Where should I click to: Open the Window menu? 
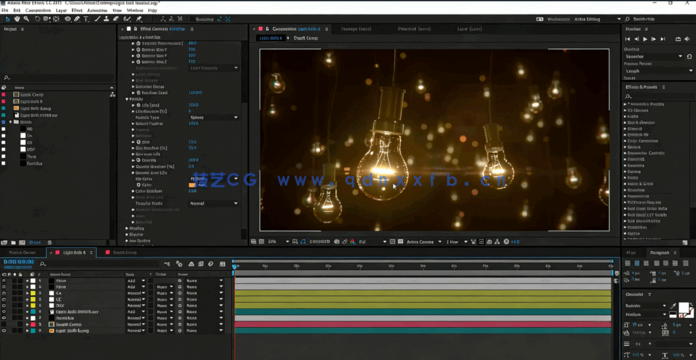(x=134, y=10)
